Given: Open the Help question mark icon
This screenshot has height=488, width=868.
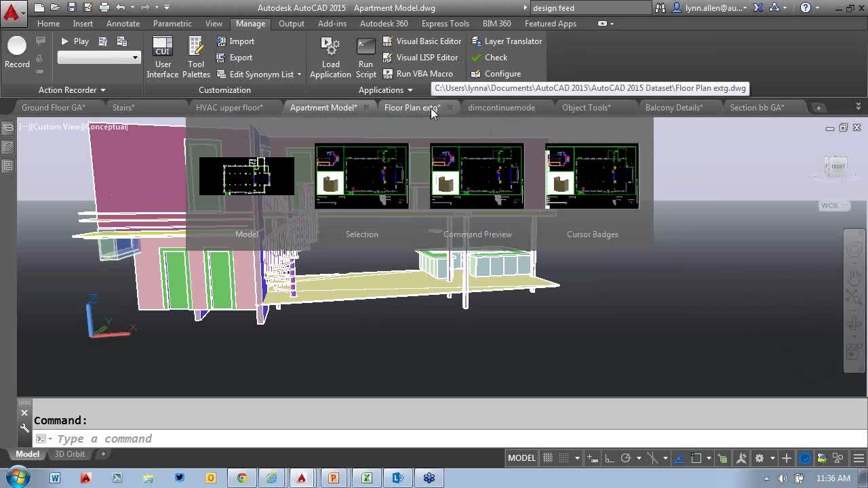Looking at the screenshot, I should point(806,8).
